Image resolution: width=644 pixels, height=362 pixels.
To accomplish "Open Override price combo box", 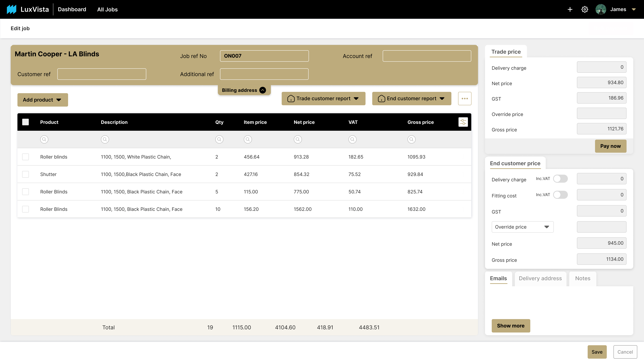I will click(x=522, y=227).
